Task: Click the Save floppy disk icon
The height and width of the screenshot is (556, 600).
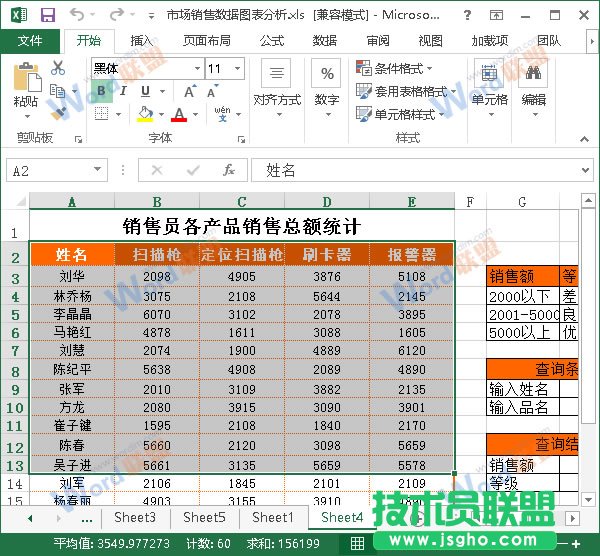Action: (x=48, y=15)
